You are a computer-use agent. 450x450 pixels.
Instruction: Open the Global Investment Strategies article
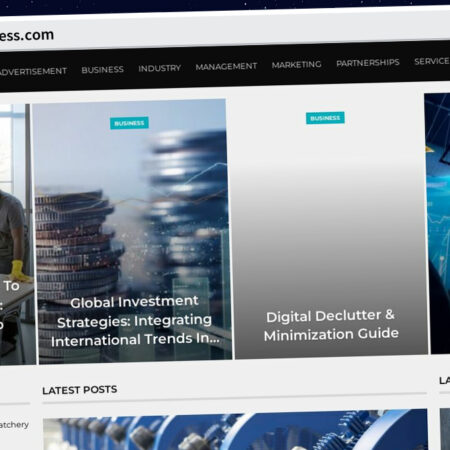click(x=135, y=321)
